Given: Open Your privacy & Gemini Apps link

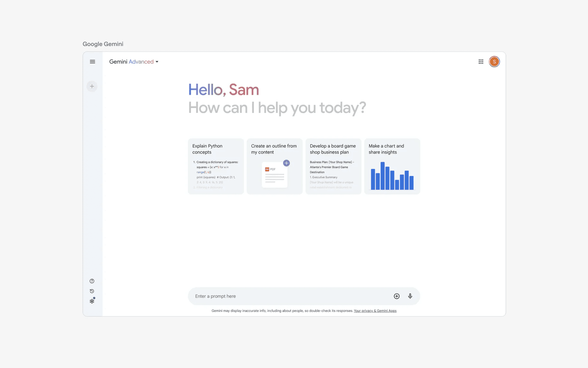Looking at the screenshot, I should point(375,311).
